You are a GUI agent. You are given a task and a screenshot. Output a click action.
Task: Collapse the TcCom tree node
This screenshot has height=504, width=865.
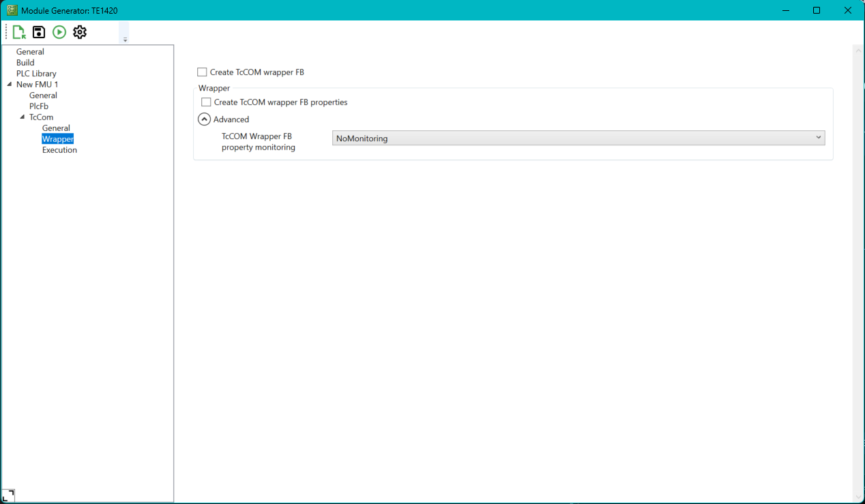(x=22, y=117)
